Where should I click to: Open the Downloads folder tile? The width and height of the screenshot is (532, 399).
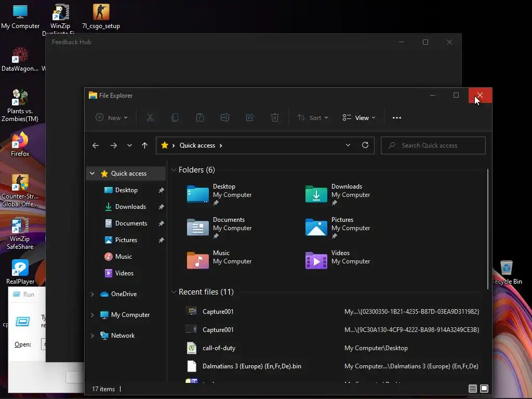[338, 194]
